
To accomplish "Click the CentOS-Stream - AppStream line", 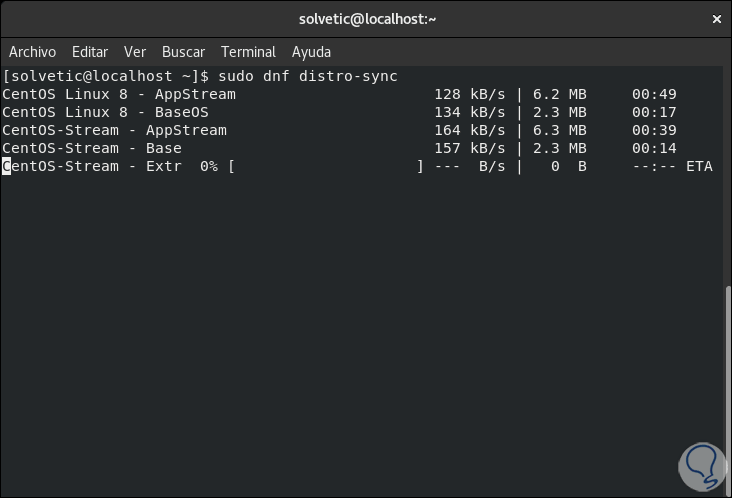I will pos(114,130).
